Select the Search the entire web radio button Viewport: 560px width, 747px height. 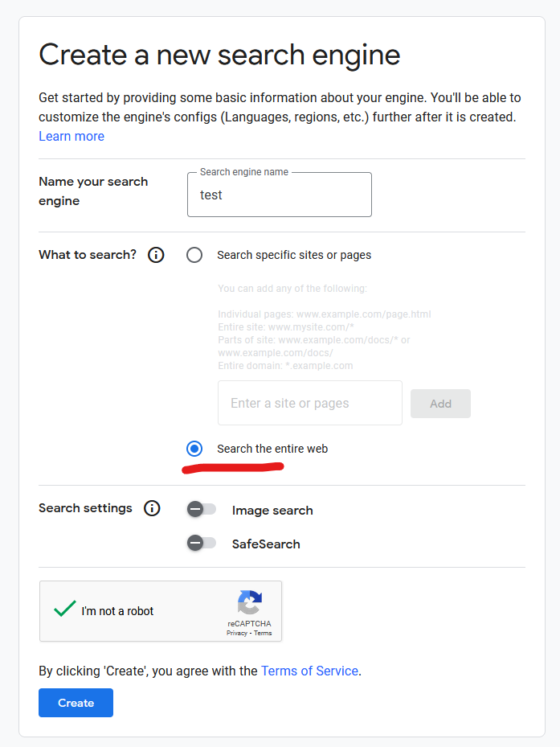pyautogui.click(x=194, y=449)
